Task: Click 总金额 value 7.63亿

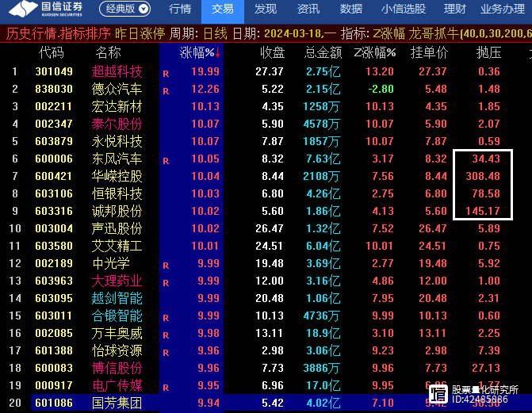Action: 323,159
